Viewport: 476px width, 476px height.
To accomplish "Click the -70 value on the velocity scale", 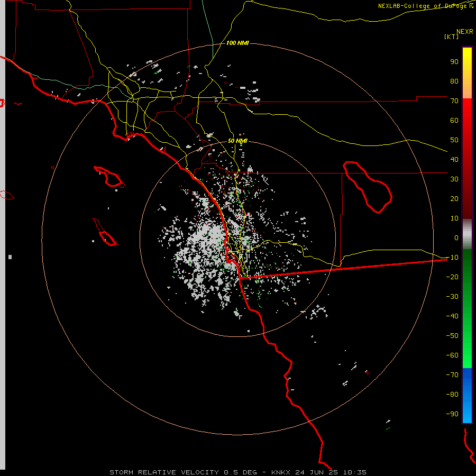I will click(452, 374).
